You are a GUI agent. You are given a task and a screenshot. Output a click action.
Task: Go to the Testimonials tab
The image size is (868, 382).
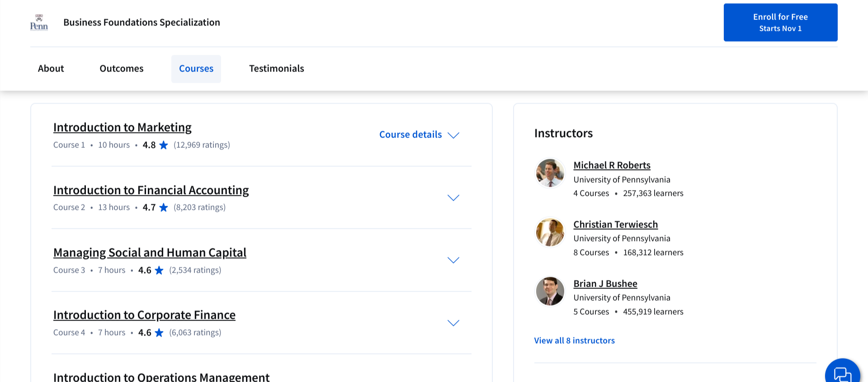pos(277,69)
